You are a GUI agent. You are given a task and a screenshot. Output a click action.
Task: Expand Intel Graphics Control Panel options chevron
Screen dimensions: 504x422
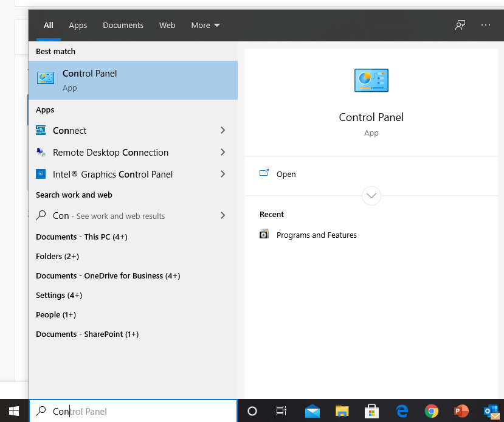pyautogui.click(x=223, y=174)
